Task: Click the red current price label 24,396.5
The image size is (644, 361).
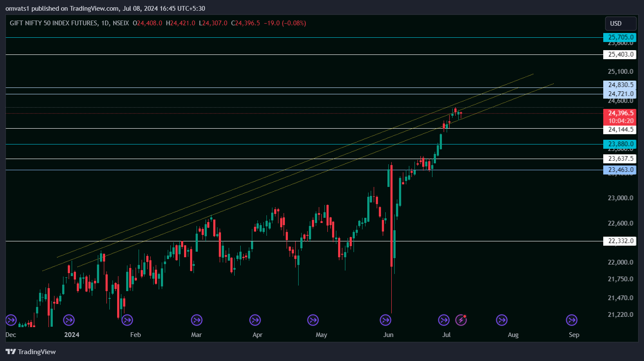Action: pos(620,113)
